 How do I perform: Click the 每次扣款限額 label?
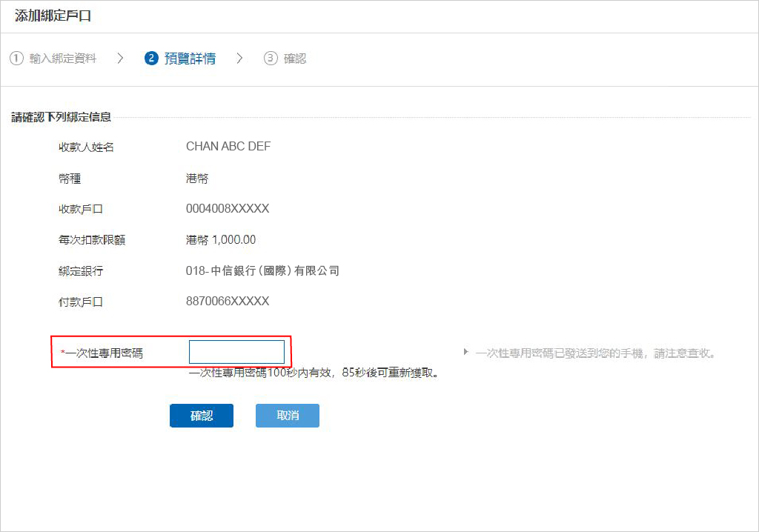[x=92, y=240]
